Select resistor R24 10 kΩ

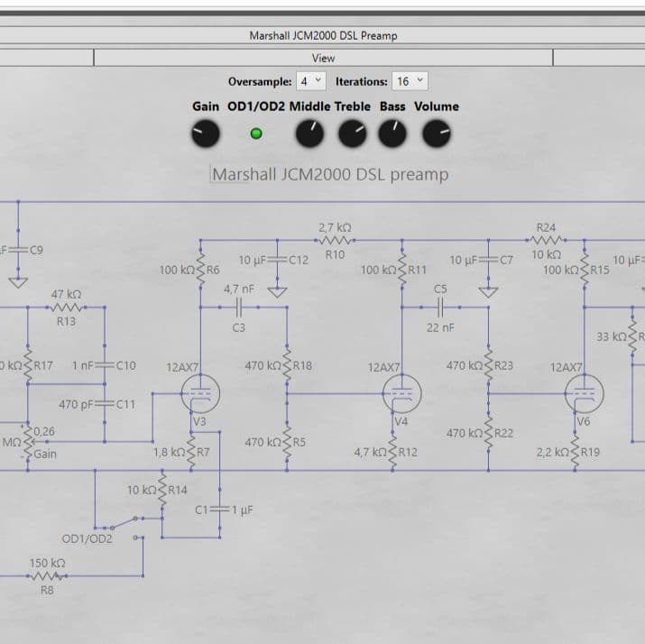[546, 240]
